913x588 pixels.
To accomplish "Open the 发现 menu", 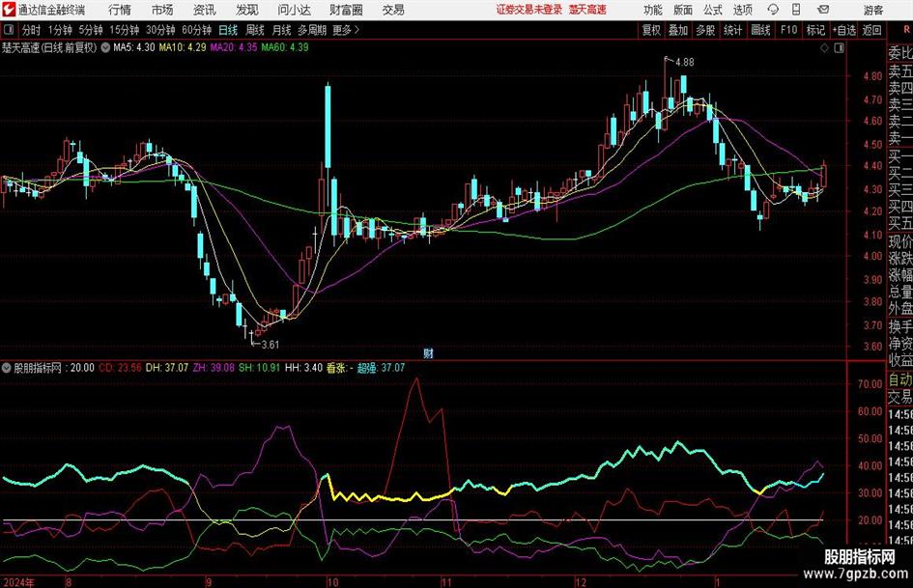I will 247,10.
